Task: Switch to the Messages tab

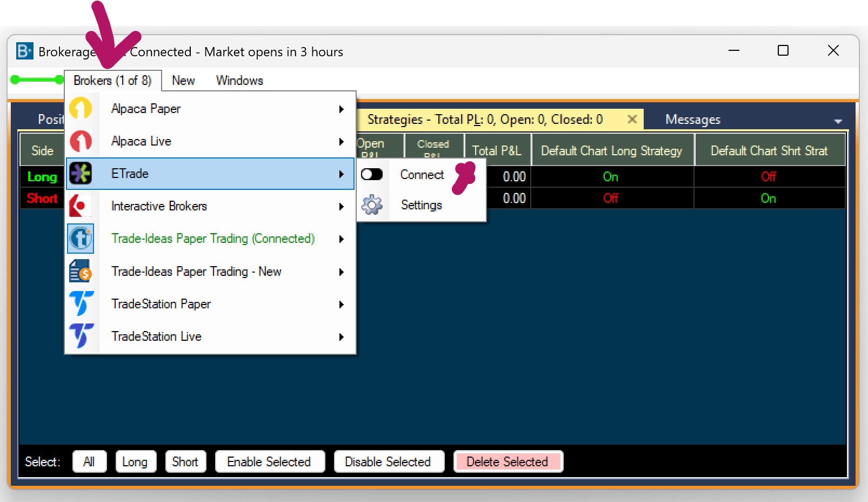Action: 692,120
